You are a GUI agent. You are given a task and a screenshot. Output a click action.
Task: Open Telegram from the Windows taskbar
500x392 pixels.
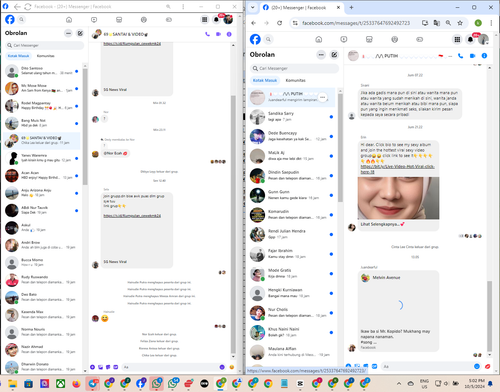[x=92, y=384]
